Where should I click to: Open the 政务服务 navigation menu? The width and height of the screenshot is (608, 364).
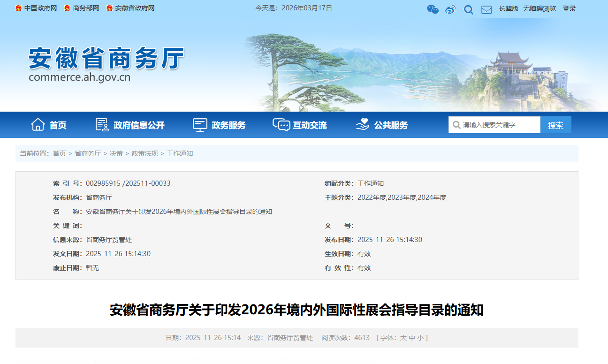[228, 125]
